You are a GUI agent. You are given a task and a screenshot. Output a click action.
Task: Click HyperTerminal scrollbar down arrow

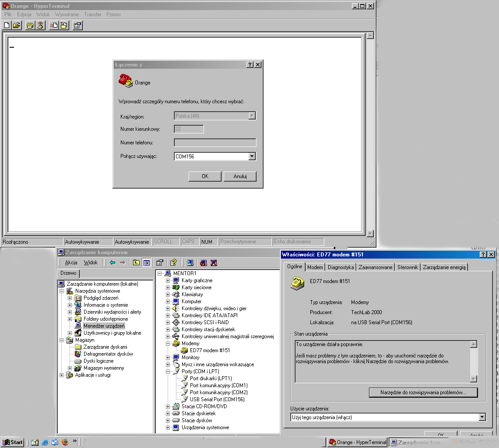point(370,234)
